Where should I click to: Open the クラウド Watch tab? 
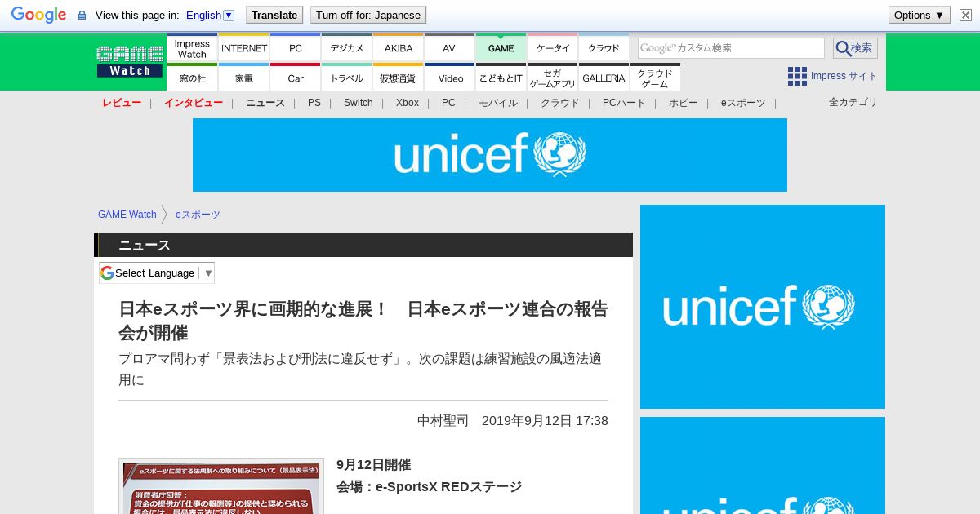click(604, 48)
